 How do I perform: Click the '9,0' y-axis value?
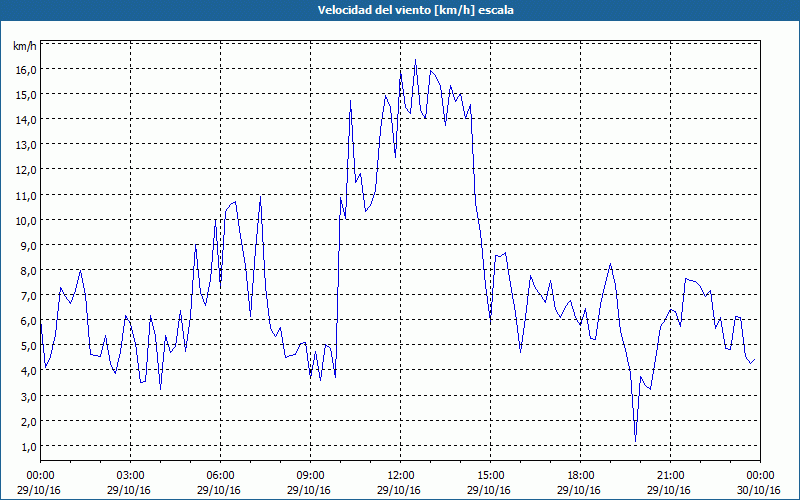tap(28, 246)
